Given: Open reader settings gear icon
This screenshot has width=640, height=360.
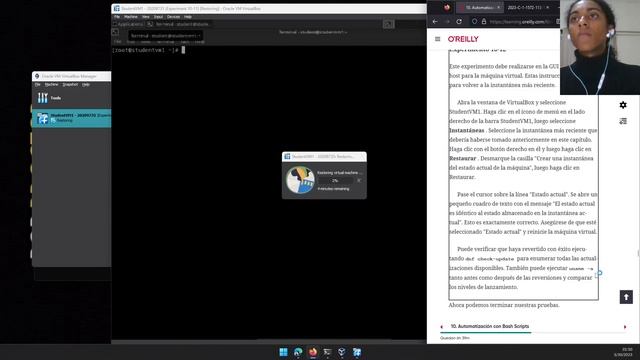Looking at the screenshot, I should (x=623, y=105).
